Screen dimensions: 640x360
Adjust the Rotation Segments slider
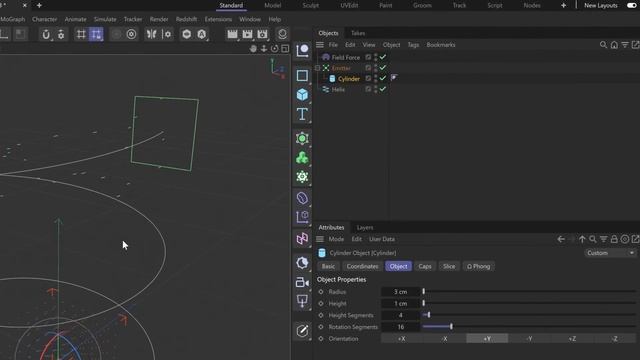tap(529, 327)
